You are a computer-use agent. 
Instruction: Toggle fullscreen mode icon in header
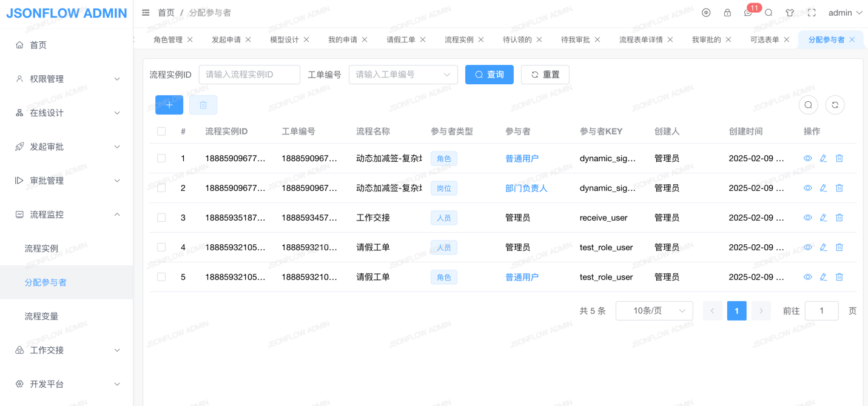point(812,13)
